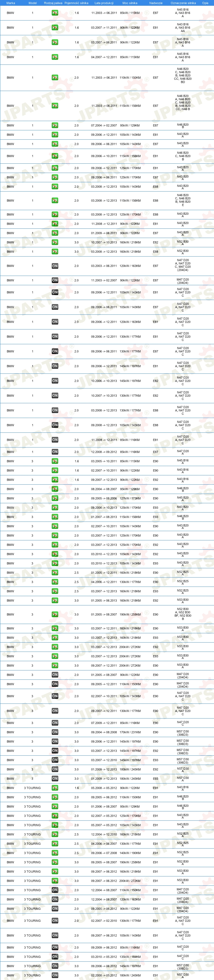Click diesel ON icon in 11.2003 -> 02.2007 row
This screenshot has height=980, width=214.
click(x=55, y=280)
